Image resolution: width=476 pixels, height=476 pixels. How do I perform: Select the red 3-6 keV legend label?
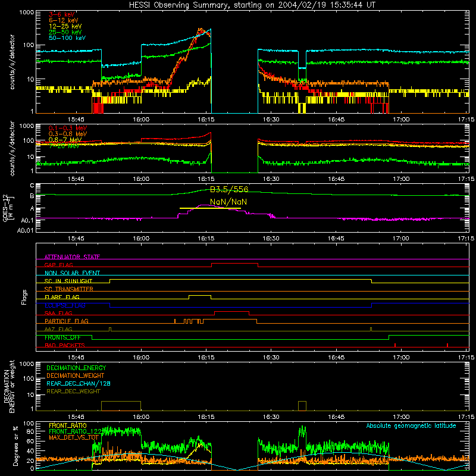click(x=62, y=14)
